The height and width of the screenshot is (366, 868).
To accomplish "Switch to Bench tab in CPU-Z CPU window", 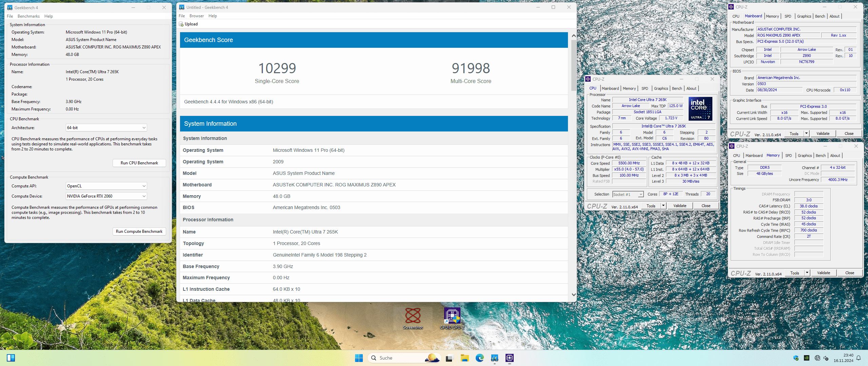I will pyautogui.click(x=677, y=88).
